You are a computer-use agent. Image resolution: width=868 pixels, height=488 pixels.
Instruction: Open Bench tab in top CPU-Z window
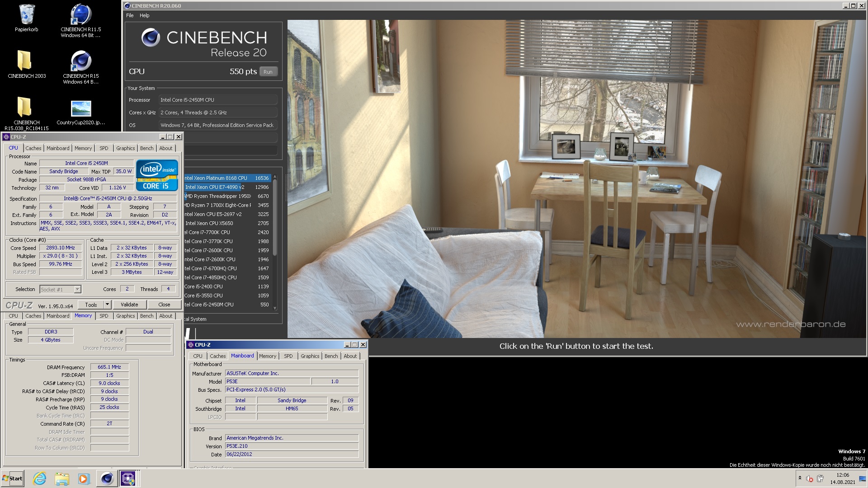[x=146, y=148]
